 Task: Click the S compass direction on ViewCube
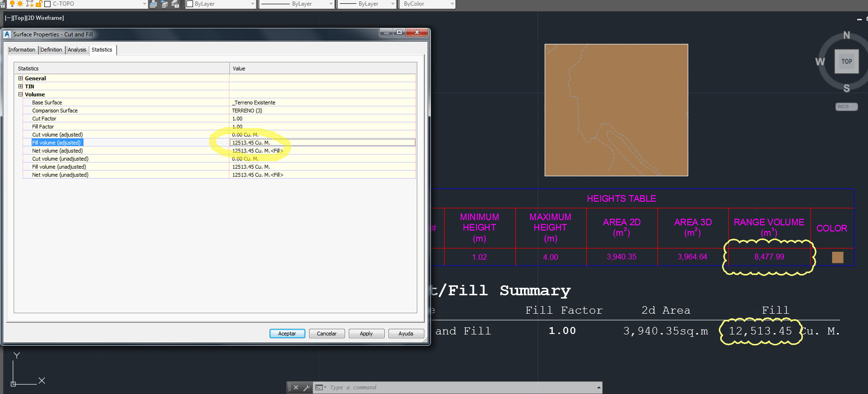[847, 88]
